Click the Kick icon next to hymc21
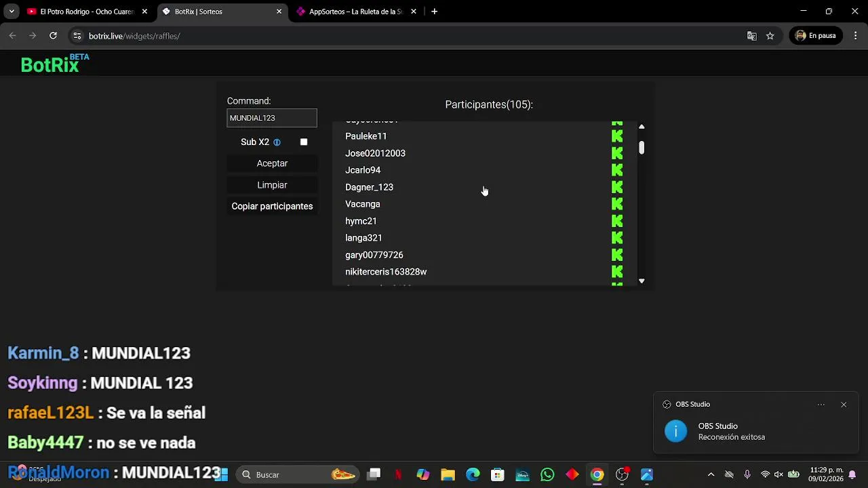Screen dimensions: 868x488 pos(617,221)
